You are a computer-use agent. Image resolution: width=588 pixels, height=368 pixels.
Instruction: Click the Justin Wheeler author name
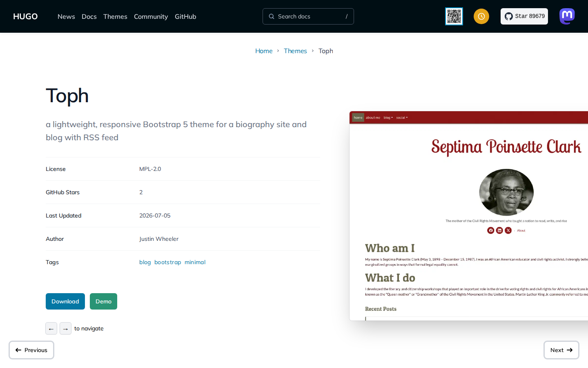(159, 239)
